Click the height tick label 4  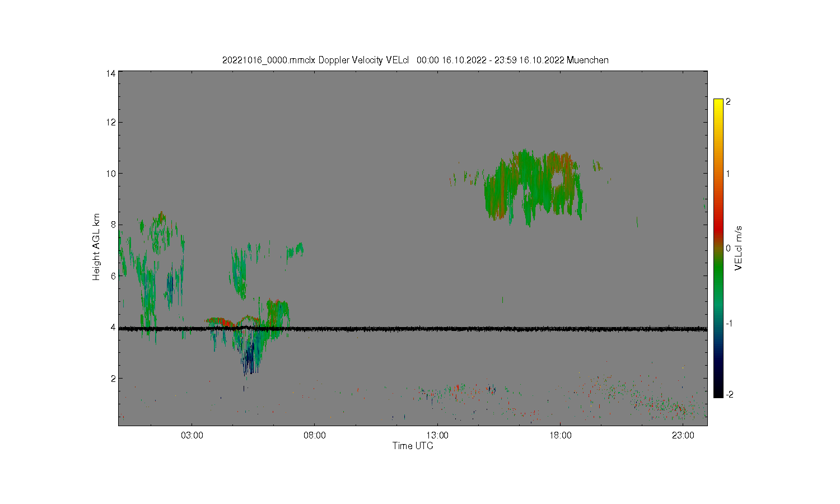pyautogui.click(x=113, y=327)
